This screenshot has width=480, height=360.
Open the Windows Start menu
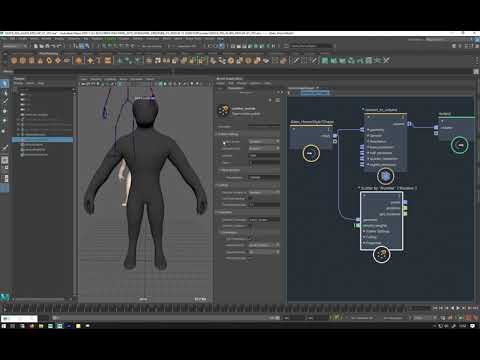coord(4,326)
